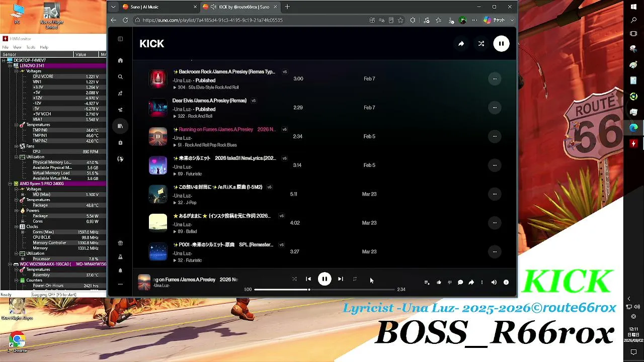
Task: Click the suno.com address bar
Action: (x=252, y=20)
